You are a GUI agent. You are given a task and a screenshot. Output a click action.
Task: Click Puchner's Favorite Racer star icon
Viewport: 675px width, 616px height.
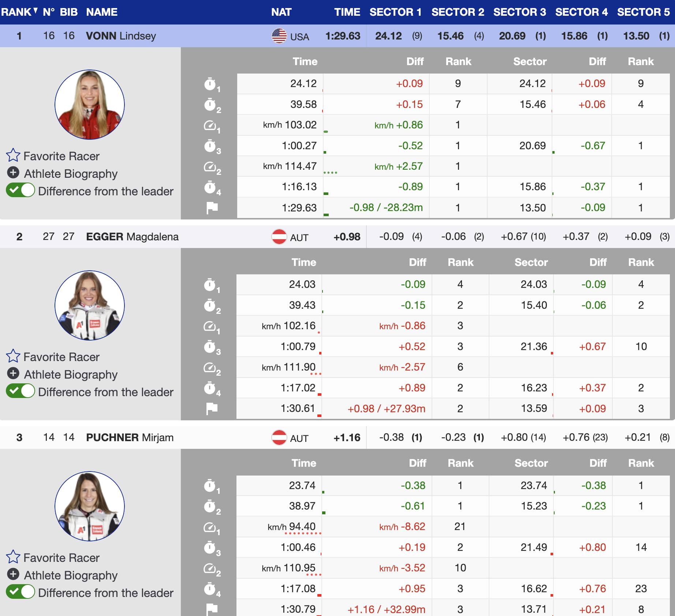[x=13, y=557]
